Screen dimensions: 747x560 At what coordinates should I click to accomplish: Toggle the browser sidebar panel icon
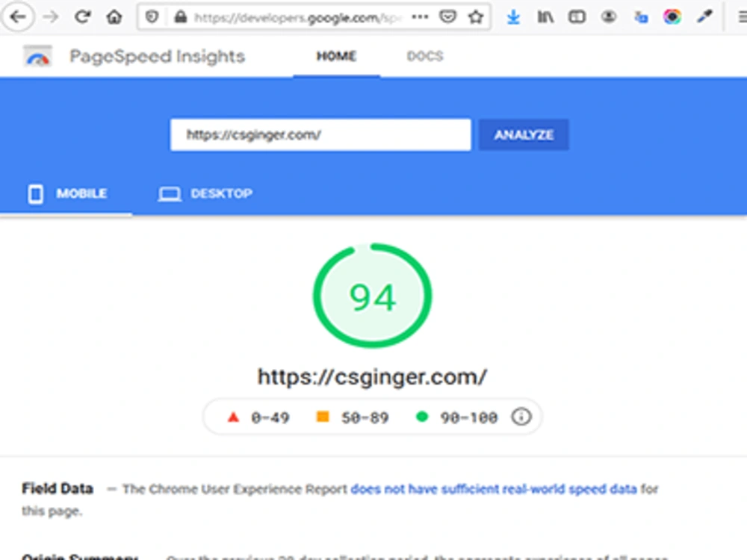click(576, 16)
